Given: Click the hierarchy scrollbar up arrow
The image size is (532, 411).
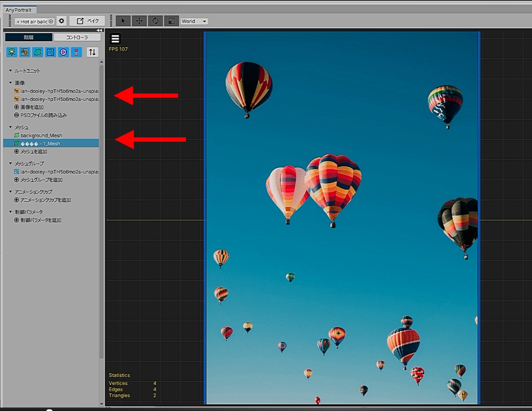Looking at the screenshot, I should pyautogui.click(x=102, y=62).
